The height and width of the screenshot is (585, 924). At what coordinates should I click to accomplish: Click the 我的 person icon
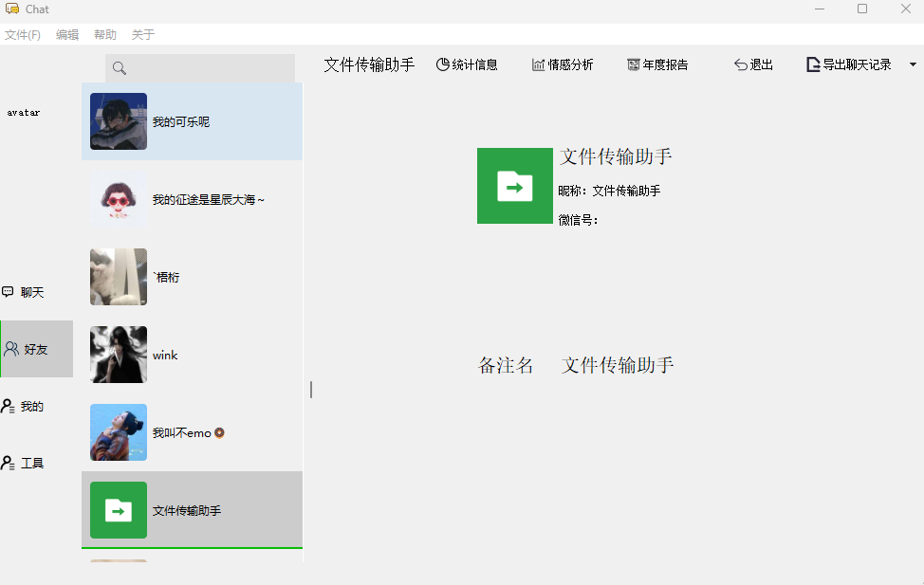(8, 406)
